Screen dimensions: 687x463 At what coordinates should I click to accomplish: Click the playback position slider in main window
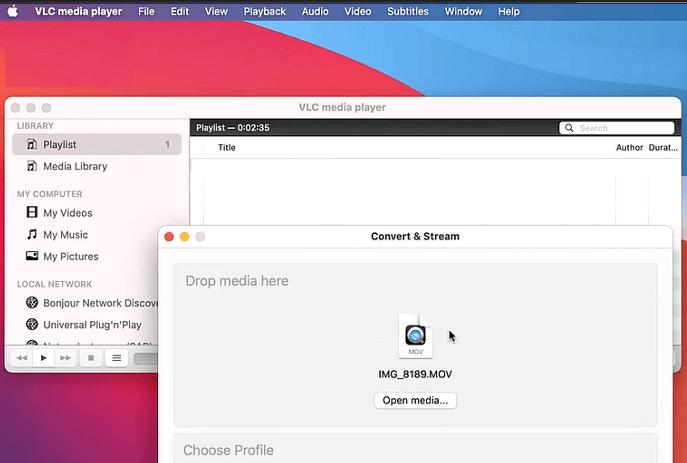coord(146,358)
